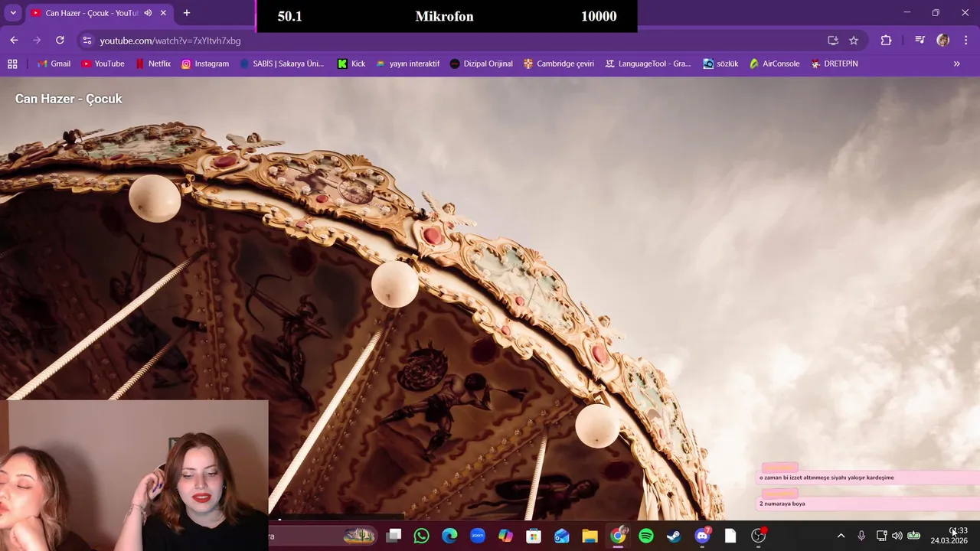The image size is (980, 551).
Task: Click the chat message '2 numaraya boya'
Action: pos(782,504)
